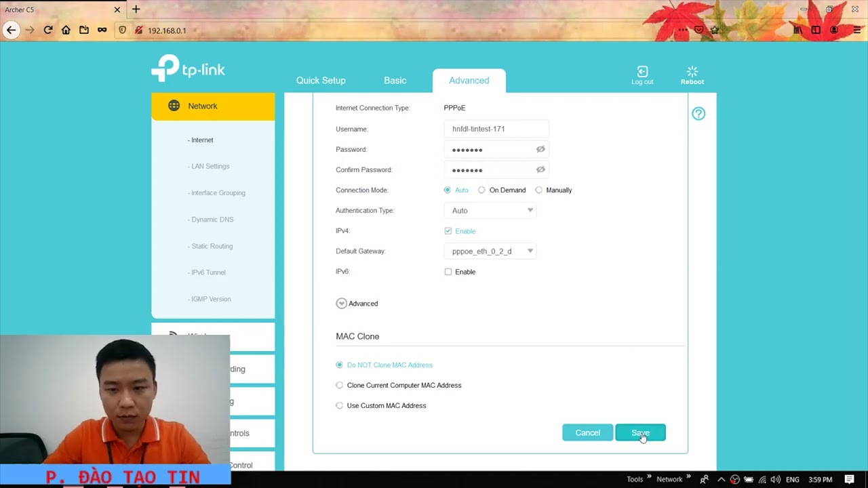Open the Internet submenu item

click(201, 140)
